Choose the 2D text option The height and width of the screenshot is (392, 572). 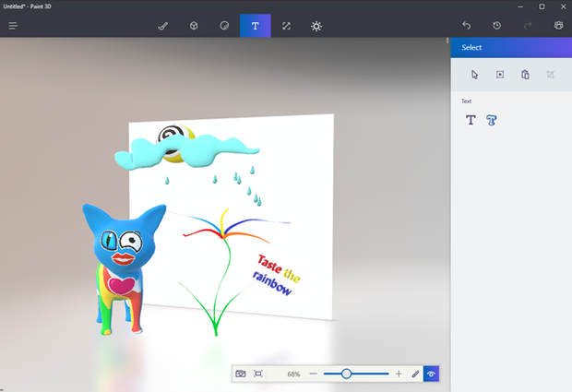[471, 120]
